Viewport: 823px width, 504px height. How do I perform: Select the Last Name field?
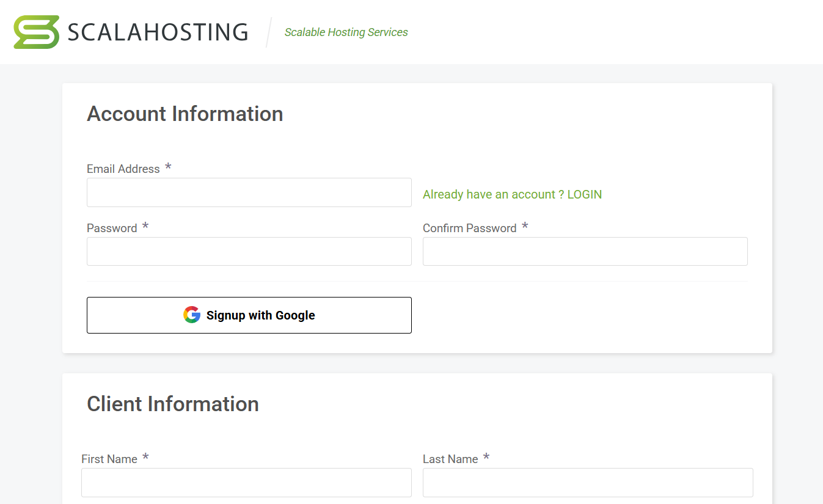pos(588,482)
